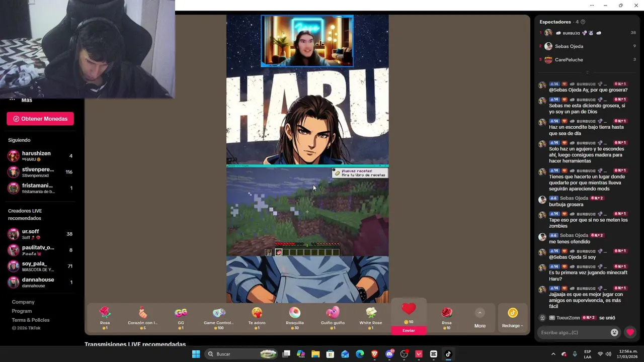Open clock and date panel
The image size is (644, 362).
tap(627, 354)
